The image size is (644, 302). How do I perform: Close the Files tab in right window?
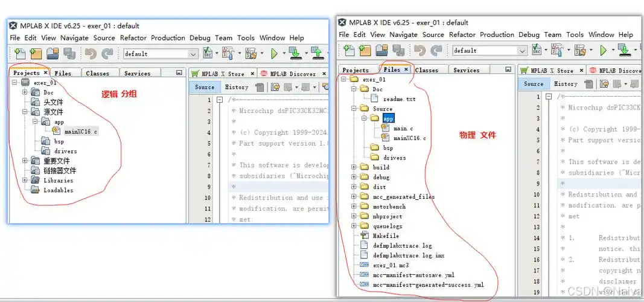(406, 69)
